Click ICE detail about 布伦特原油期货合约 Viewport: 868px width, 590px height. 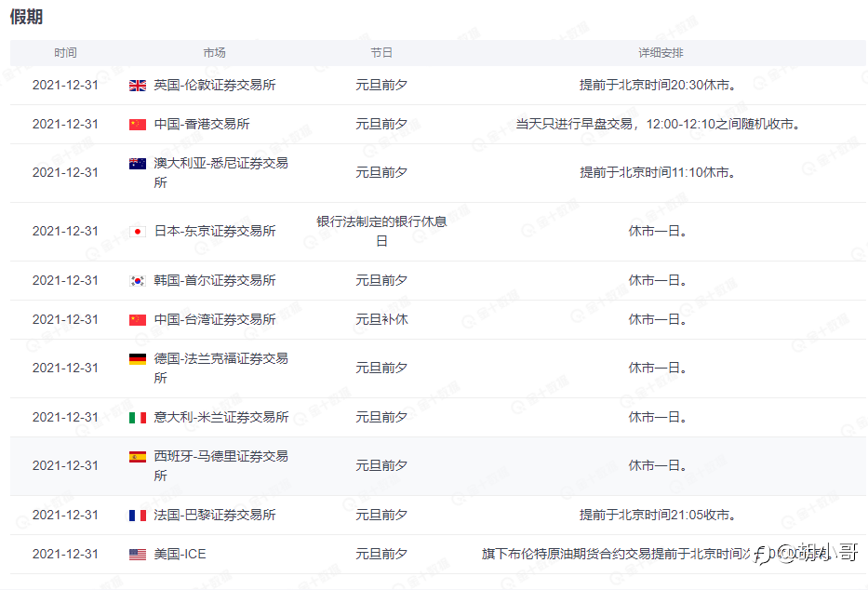click(658, 554)
